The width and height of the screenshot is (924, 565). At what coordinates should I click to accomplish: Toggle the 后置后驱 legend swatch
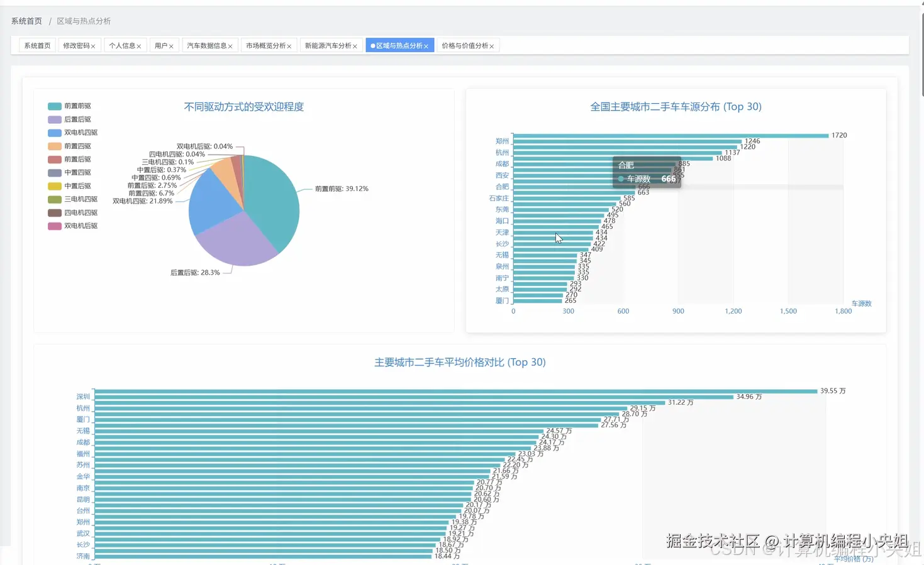[55, 119]
